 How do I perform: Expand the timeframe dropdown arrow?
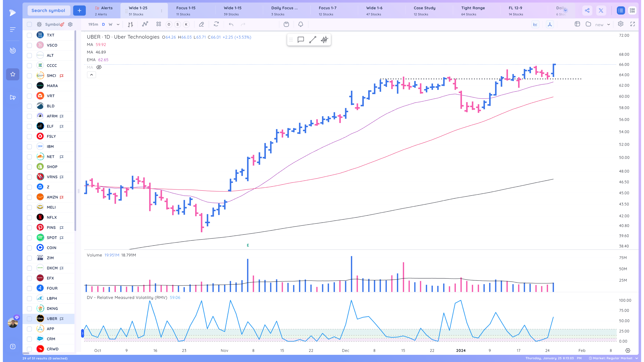click(x=118, y=24)
